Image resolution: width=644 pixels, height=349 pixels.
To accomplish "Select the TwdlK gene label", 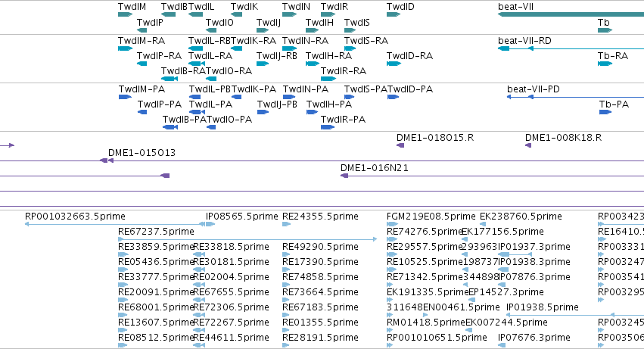I will (x=244, y=7).
